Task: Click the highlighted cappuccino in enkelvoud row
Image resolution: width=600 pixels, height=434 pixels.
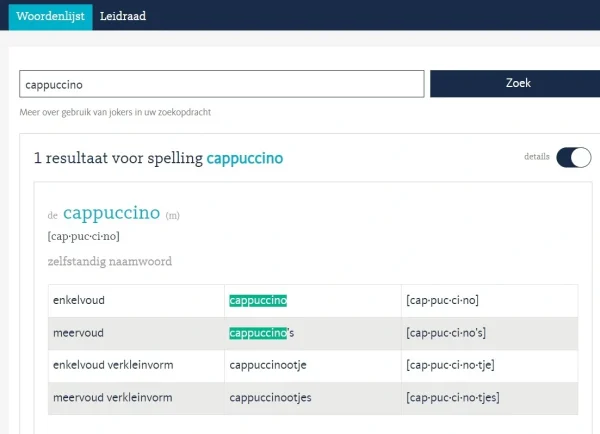Action: pyautogui.click(x=258, y=300)
